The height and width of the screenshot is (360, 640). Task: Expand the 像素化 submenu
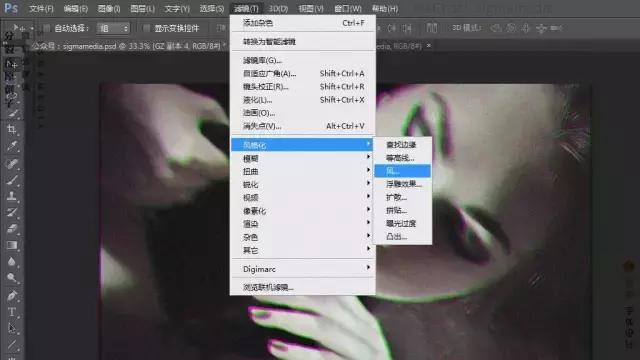[x=302, y=210]
